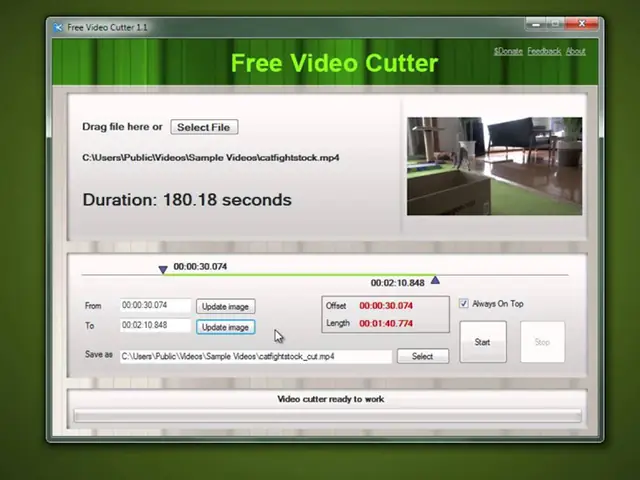640x480 pixels.
Task: Click the disabled Stop button
Action: [542, 342]
